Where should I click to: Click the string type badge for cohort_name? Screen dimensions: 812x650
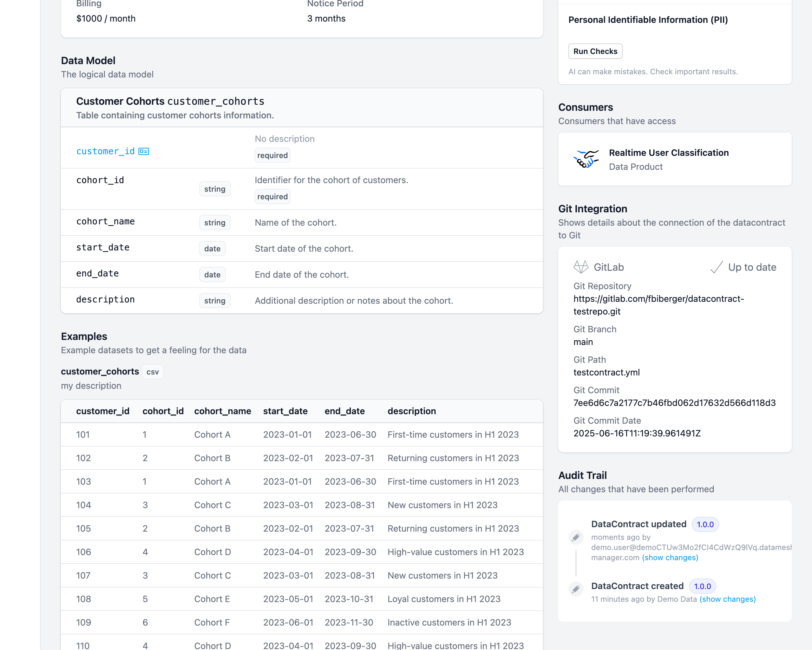tap(214, 223)
